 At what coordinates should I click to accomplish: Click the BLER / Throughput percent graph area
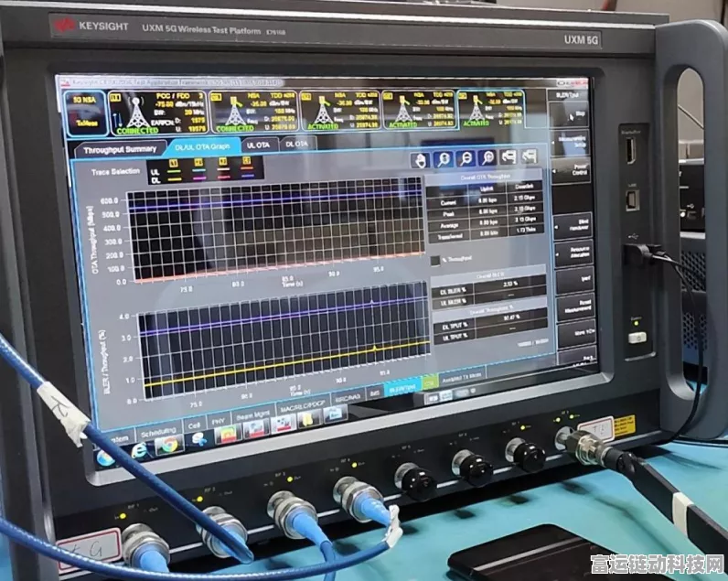click(284, 340)
